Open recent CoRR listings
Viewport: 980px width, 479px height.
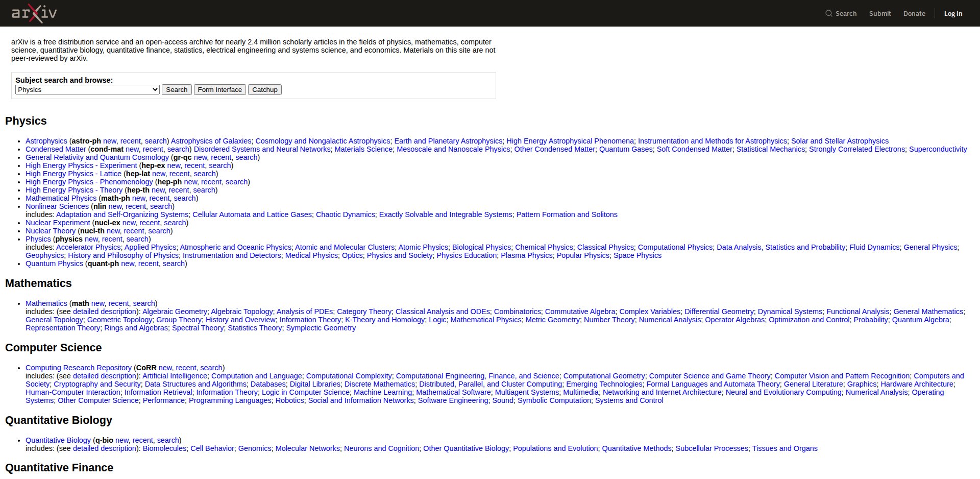coord(186,368)
